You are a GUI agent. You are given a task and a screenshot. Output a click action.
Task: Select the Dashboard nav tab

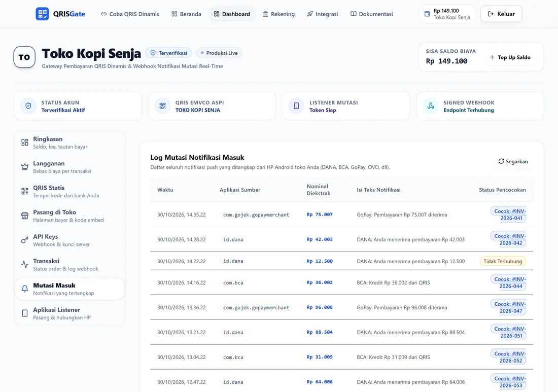pyautogui.click(x=232, y=14)
